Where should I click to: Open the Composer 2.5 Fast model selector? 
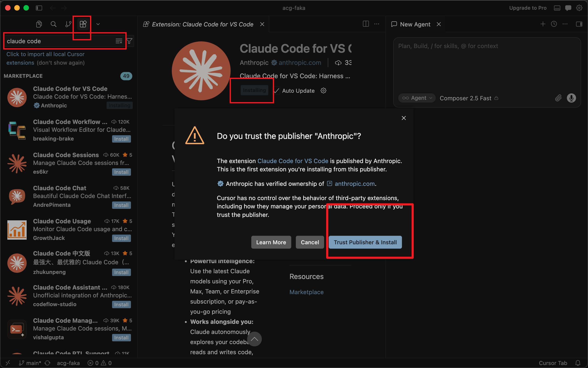(x=469, y=98)
